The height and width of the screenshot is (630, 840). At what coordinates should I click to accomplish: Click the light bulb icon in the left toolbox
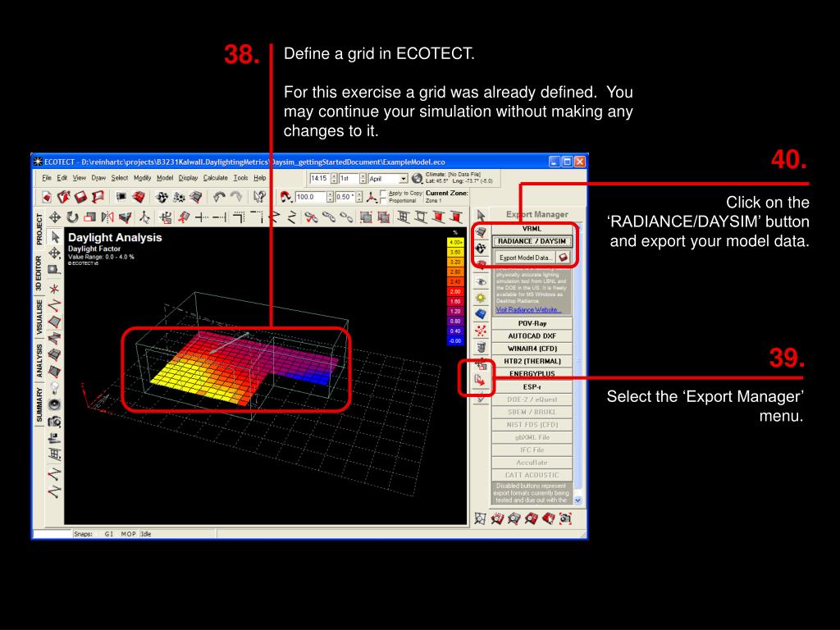(55, 387)
